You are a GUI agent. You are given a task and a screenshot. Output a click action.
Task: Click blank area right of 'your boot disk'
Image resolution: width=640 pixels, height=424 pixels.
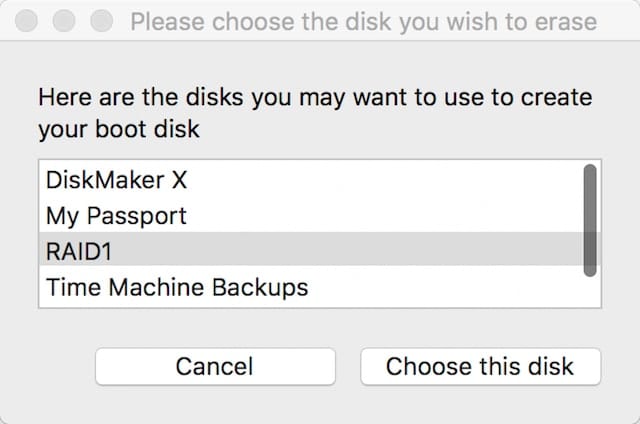[400, 130]
